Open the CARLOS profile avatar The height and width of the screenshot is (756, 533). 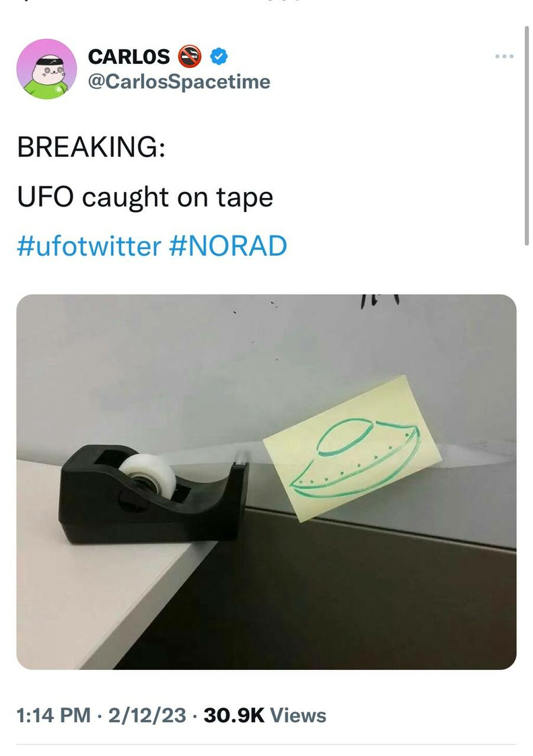click(x=46, y=69)
